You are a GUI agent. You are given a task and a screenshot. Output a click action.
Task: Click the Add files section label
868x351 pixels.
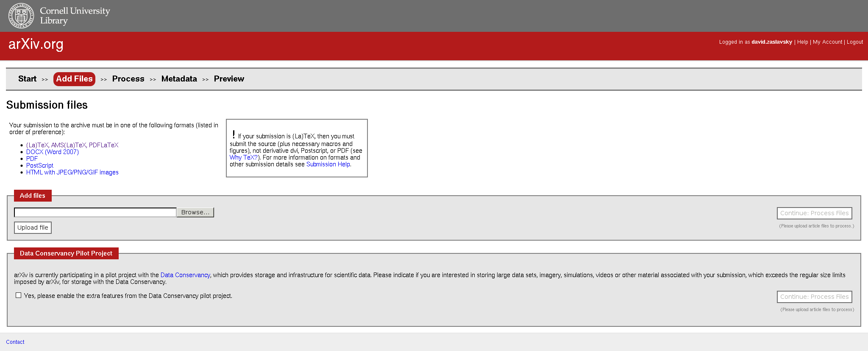[33, 196]
